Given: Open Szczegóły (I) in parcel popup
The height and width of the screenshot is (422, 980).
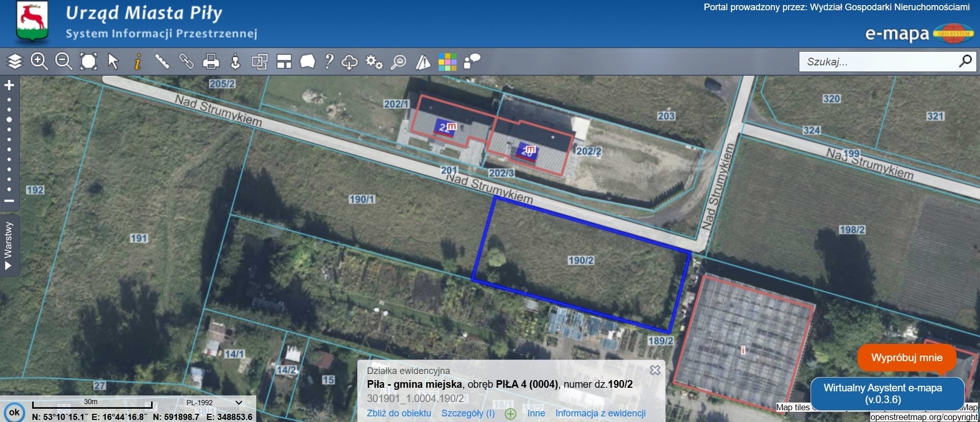Looking at the screenshot, I should click(x=468, y=413).
